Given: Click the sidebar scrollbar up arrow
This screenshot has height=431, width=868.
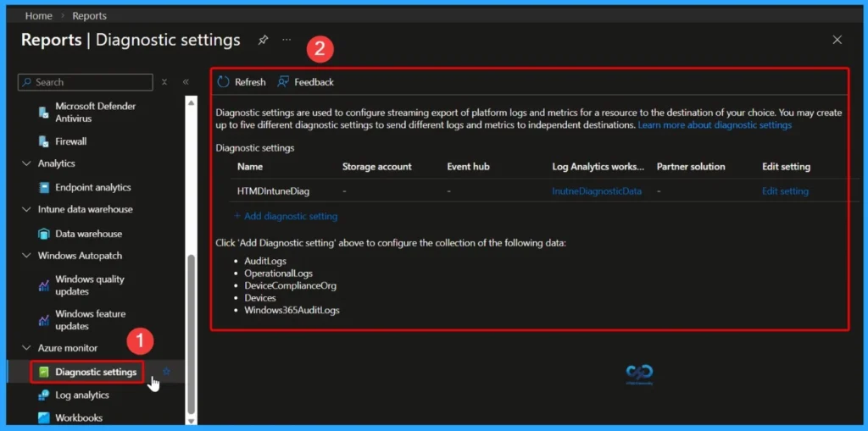Looking at the screenshot, I should 191,102.
